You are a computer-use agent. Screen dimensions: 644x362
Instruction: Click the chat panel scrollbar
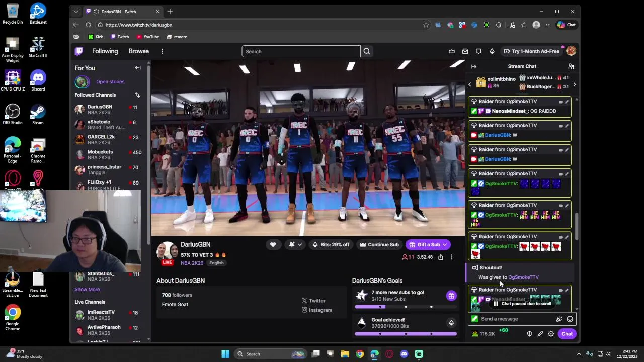point(577,226)
